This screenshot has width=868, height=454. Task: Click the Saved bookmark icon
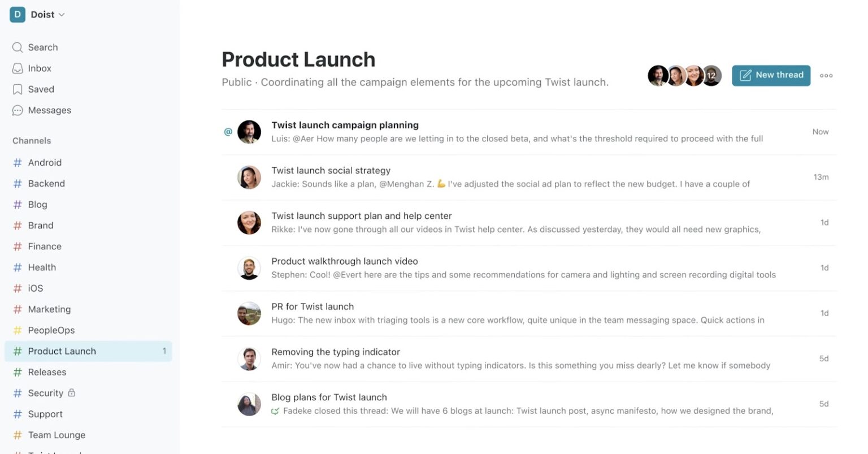tap(18, 89)
